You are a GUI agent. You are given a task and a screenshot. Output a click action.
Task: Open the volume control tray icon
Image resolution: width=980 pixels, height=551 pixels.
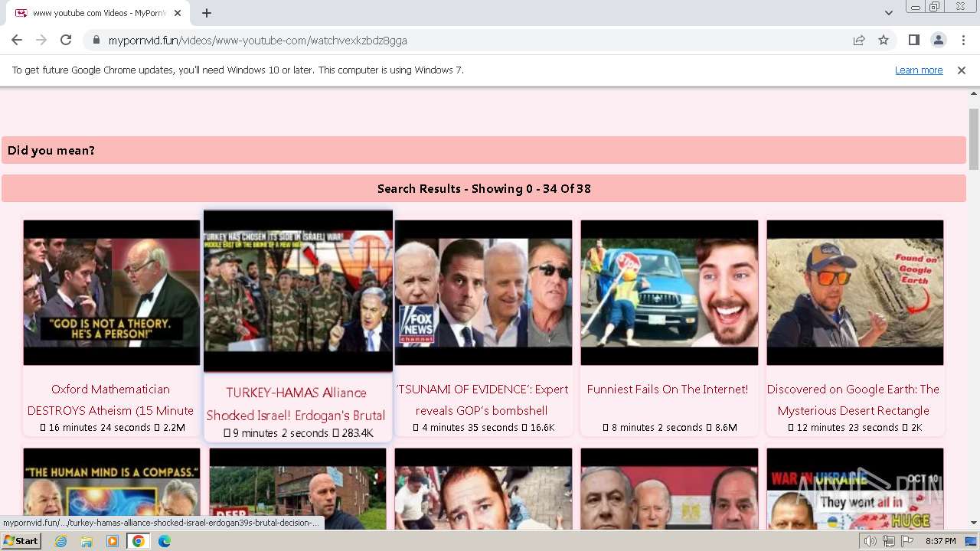pos(871,541)
